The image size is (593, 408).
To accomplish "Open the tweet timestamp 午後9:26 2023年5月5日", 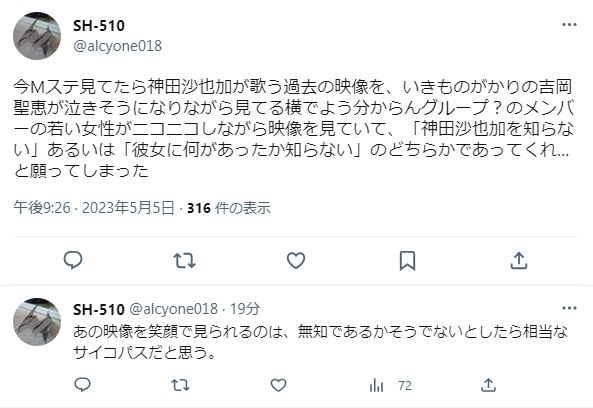I will (94, 208).
